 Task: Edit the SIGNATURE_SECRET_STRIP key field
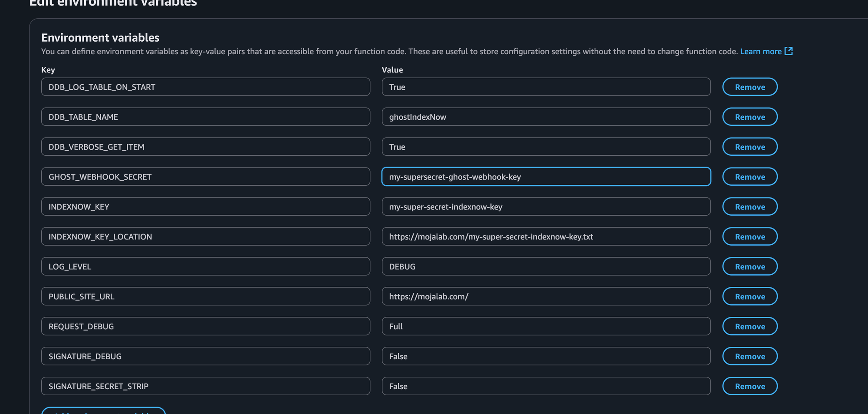206,386
